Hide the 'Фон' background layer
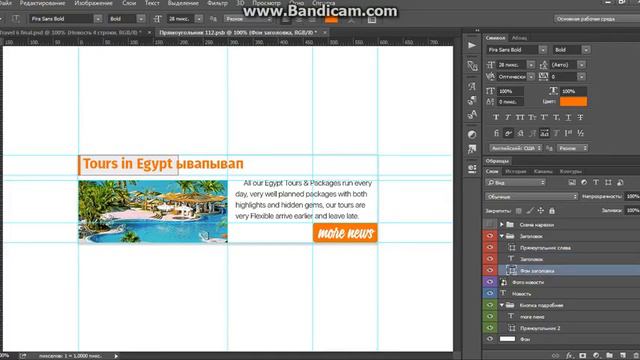The image size is (640, 360). click(490, 339)
